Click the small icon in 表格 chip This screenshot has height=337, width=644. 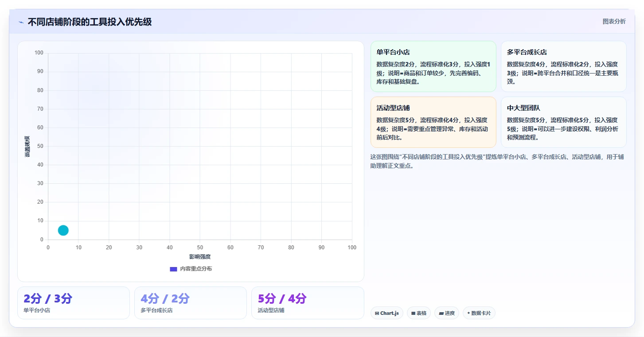pos(413,313)
